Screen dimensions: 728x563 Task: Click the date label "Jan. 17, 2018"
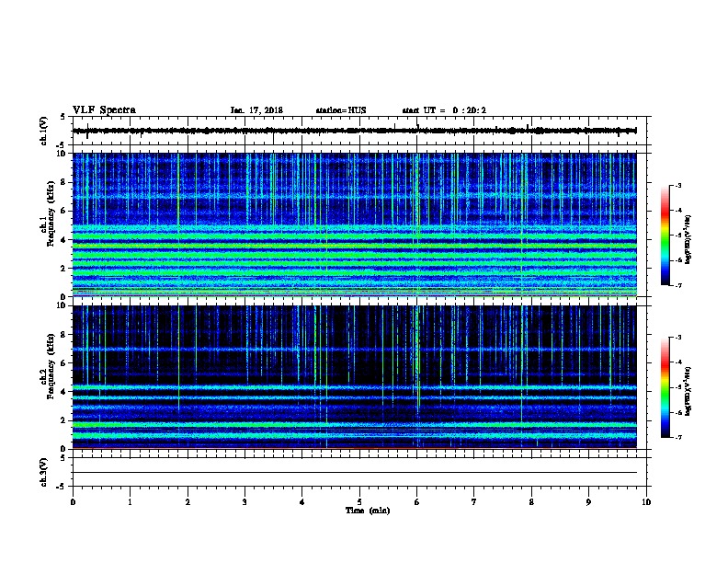pyautogui.click(x=256, y=110)
